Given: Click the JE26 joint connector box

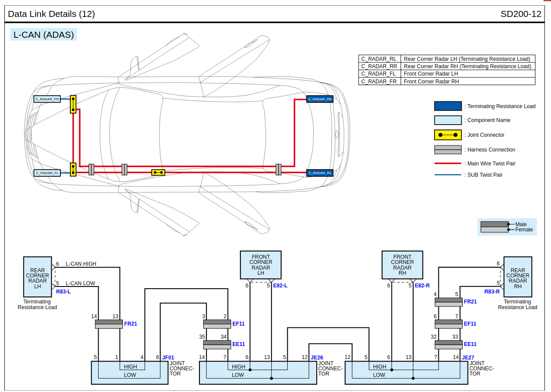Looking at the screenshot, I should 258,372.
